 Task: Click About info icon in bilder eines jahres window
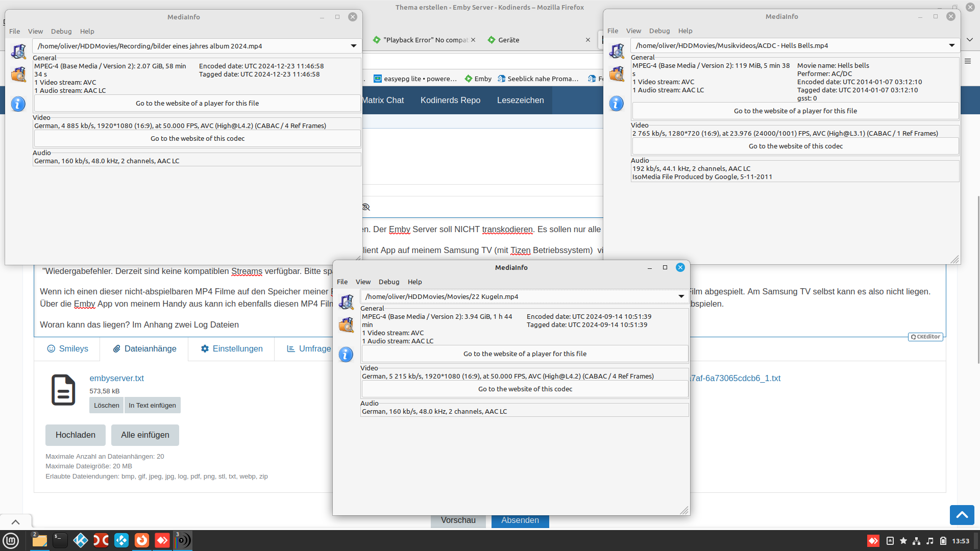click(18, 104)
